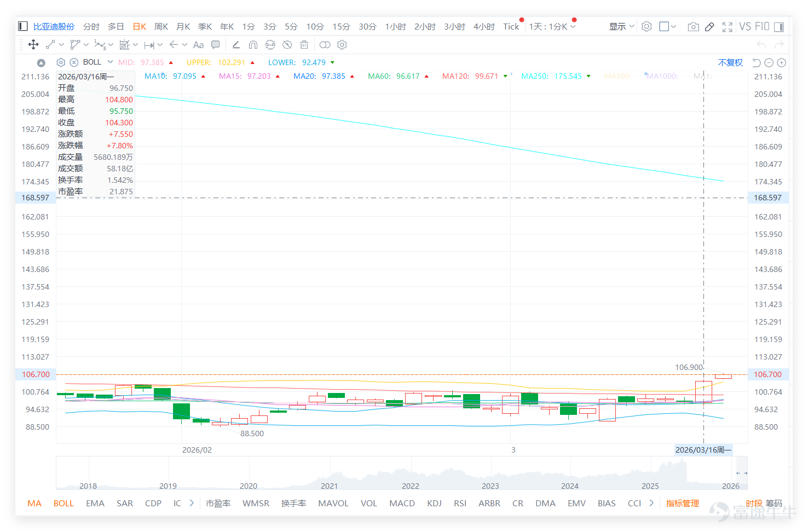Reset chart zoom with the revert icon
Screen dimensions: 808x532
coord(757,63)
